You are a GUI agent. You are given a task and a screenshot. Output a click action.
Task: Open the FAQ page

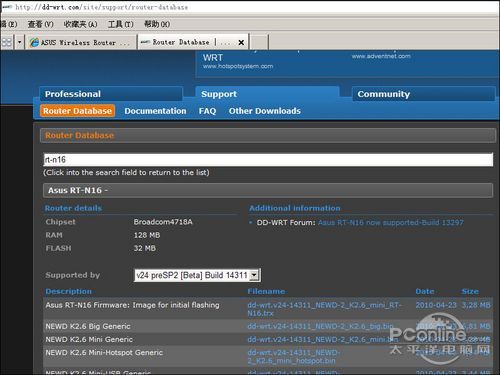207,111
